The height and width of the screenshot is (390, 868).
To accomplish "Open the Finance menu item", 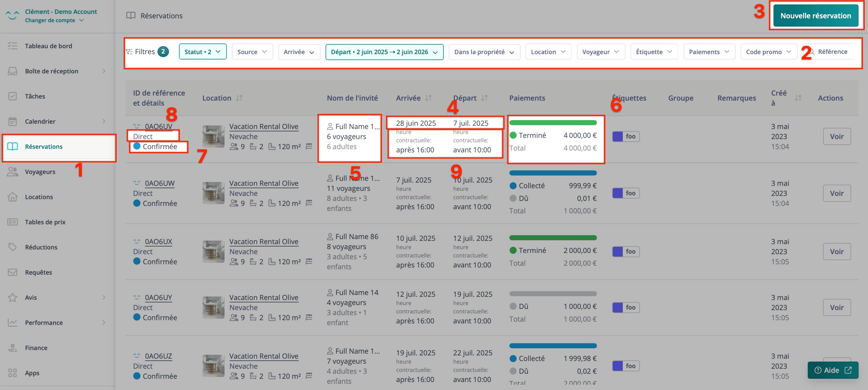I will pyautogui.click(x=36, y=348).
